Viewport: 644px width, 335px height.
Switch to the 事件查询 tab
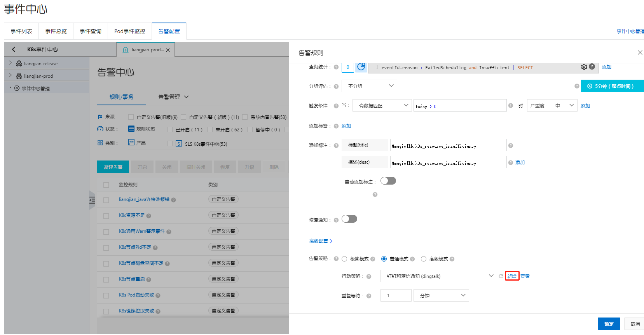(90, 31)
